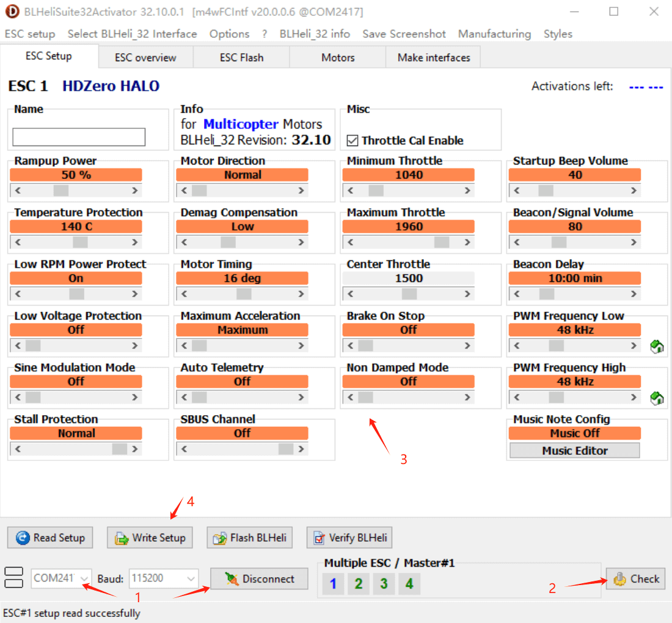Click the Verify BLHeli button
This screenshot has width=672, height=623.
click(x=349, y=538)
